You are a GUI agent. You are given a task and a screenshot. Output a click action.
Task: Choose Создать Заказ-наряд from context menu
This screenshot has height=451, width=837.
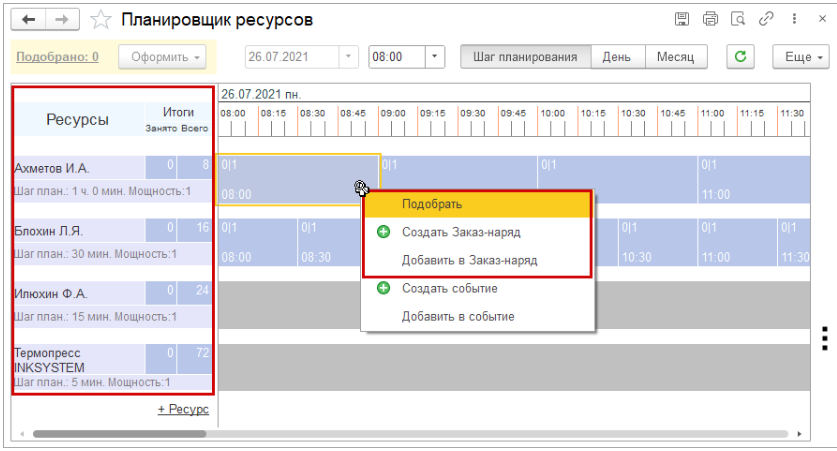460,232
